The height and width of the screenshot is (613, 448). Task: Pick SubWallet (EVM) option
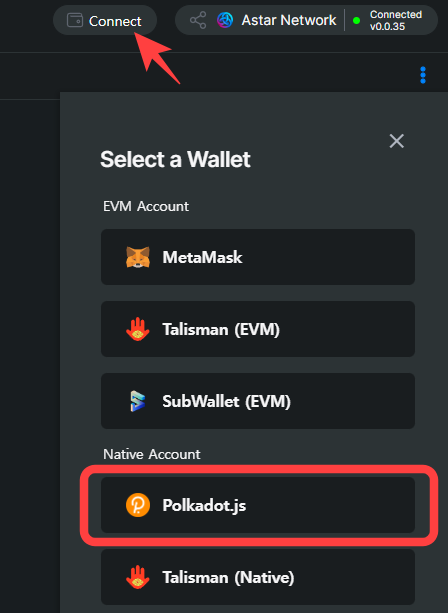pos(258,401)
